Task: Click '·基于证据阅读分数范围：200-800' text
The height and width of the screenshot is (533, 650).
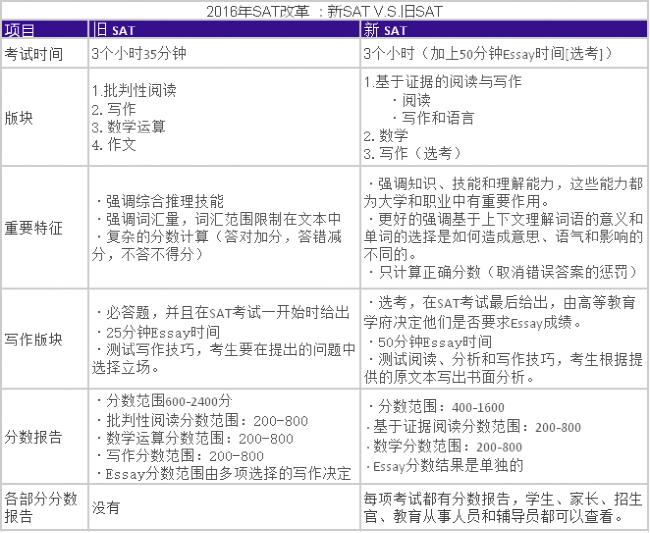Action: tap(473, 426)
